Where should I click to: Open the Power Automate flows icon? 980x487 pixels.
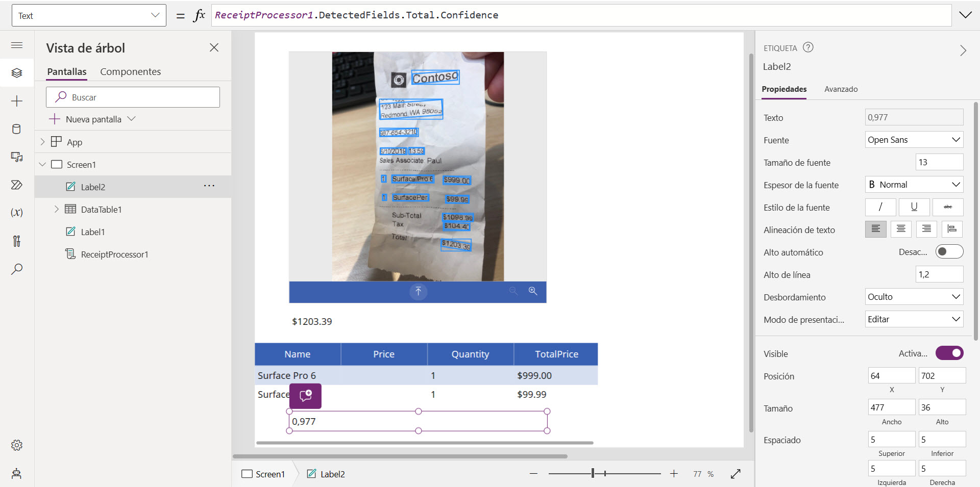(17, 185)
